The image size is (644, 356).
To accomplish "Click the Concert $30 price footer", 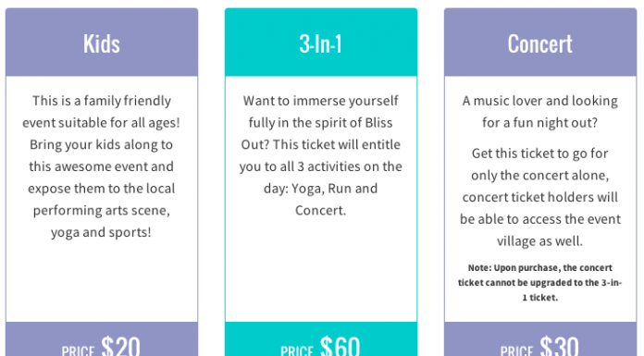I will [540, 339].
